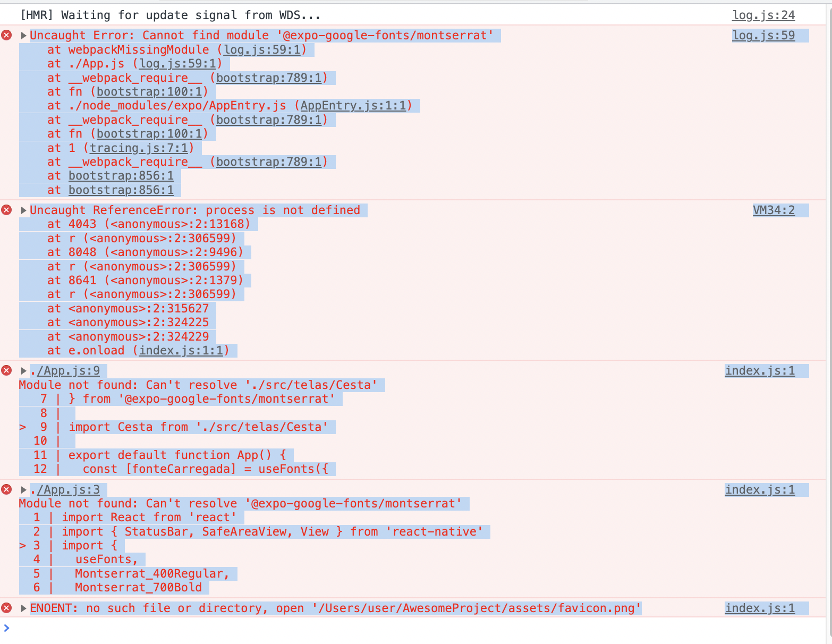Open index.js:1 link for ./App.js:3 error
Image resolution: width=832 pixels, height=644 pixels.
coord(760,490)
